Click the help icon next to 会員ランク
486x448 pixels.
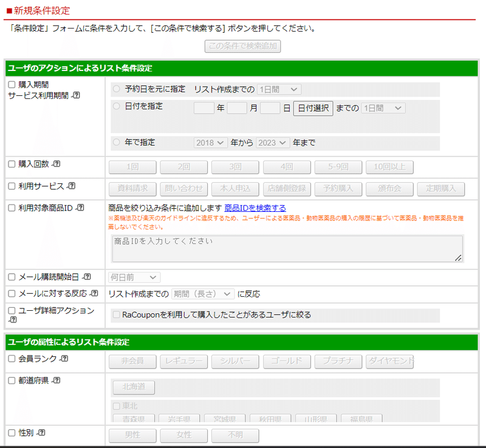(64, 358)
